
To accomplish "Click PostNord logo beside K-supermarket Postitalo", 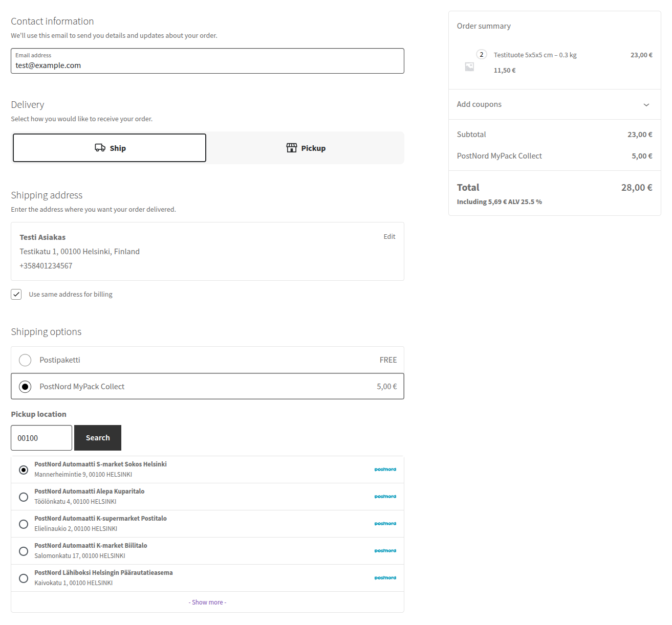I will tap(385, 524).
